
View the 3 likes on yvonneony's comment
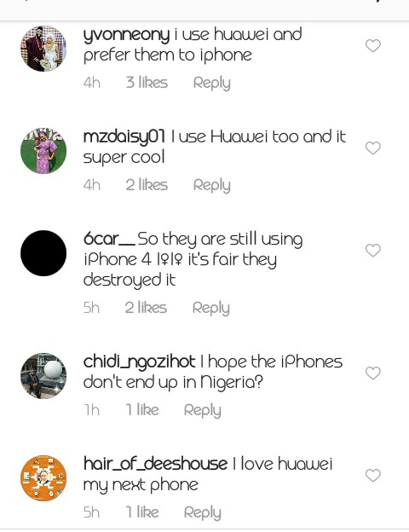pyautogui.click(x=147, y=83)
